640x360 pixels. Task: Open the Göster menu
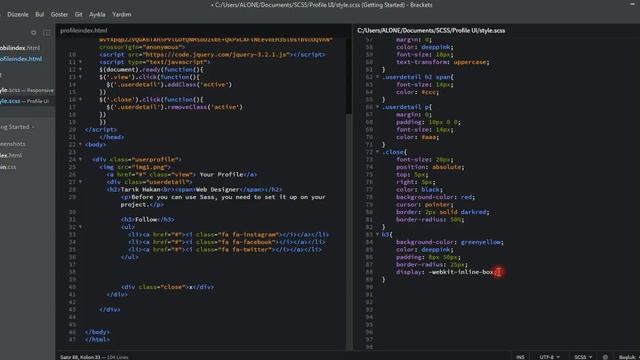click(x=59, y=14)
